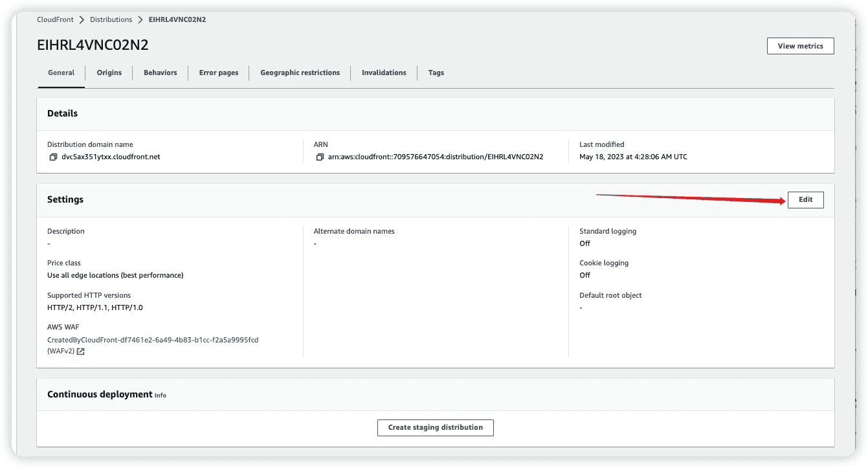Click the Description label in Settings

tap(66, 231)
